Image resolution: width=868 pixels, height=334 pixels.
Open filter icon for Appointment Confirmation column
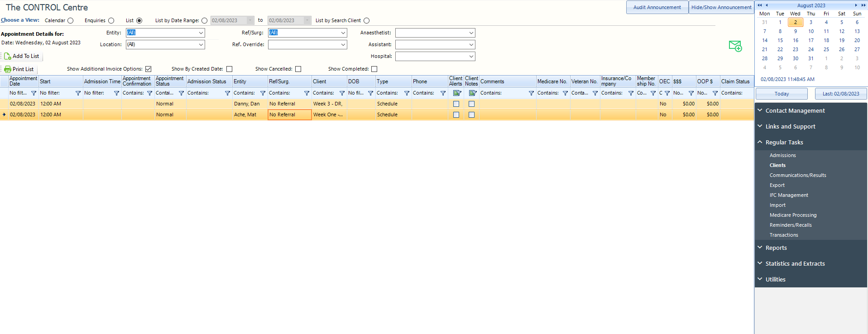pos(149,93)
